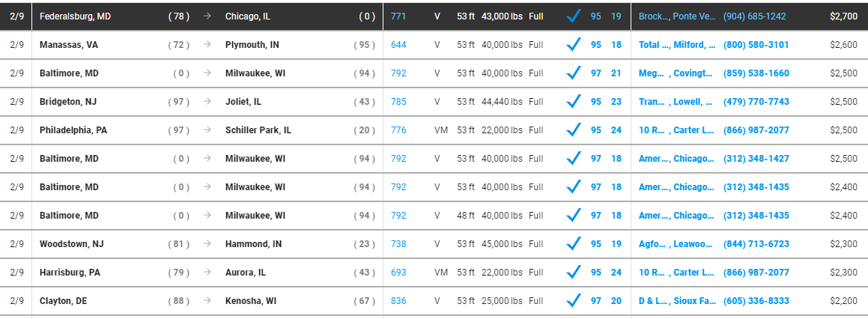The image size is (868, 319).
Task: Click days-to-pay 23 in the Bridgeton row
Action: tap(616, 102)
